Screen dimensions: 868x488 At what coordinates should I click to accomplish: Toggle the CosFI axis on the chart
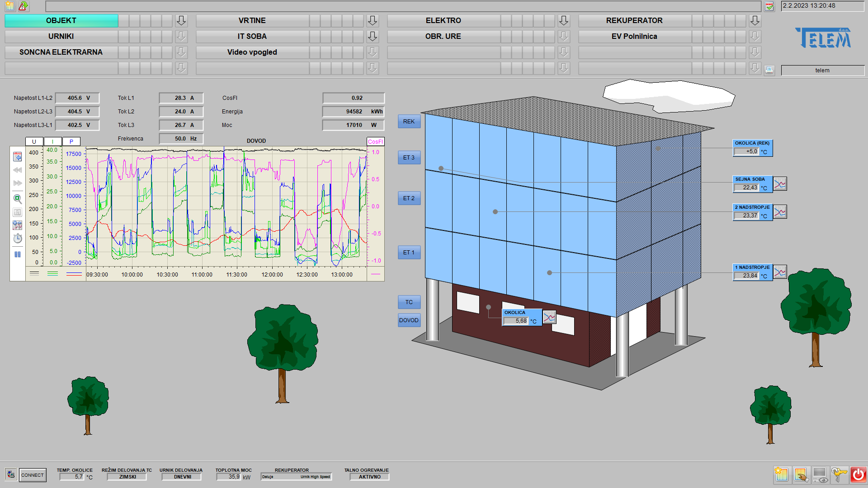coord(375,141)
